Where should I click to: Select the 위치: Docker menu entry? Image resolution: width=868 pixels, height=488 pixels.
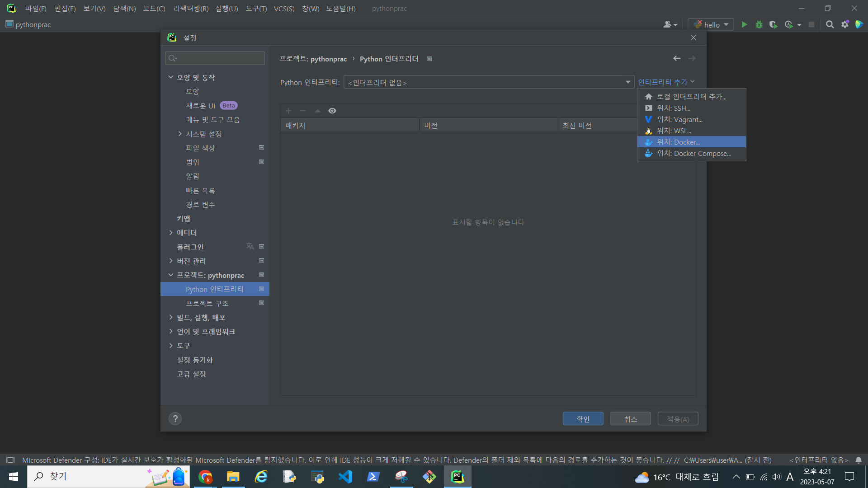(691, 142)
